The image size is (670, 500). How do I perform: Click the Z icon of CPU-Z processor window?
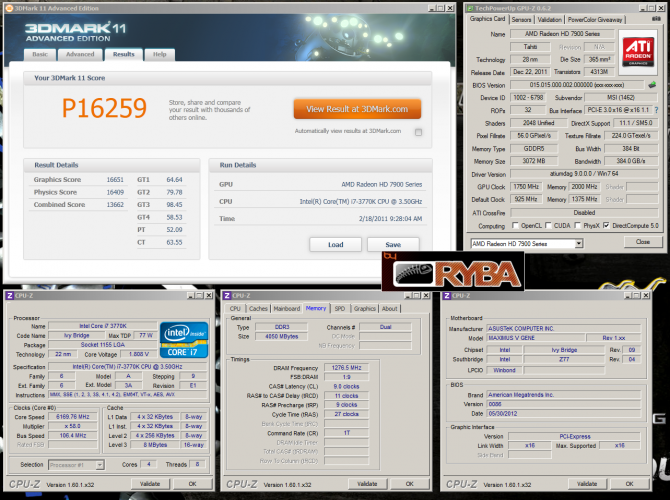tap(9, 295)
